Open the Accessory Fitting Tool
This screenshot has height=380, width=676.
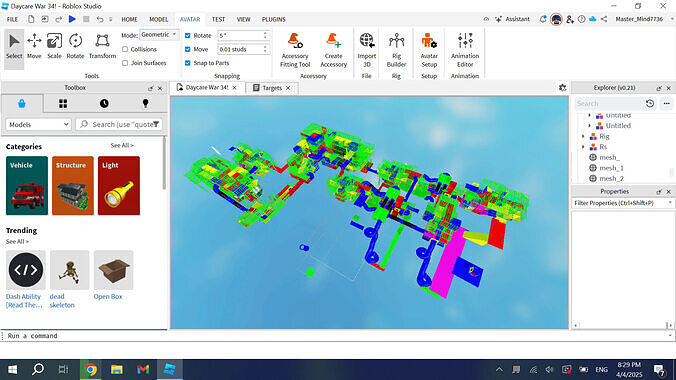point(295,50)
